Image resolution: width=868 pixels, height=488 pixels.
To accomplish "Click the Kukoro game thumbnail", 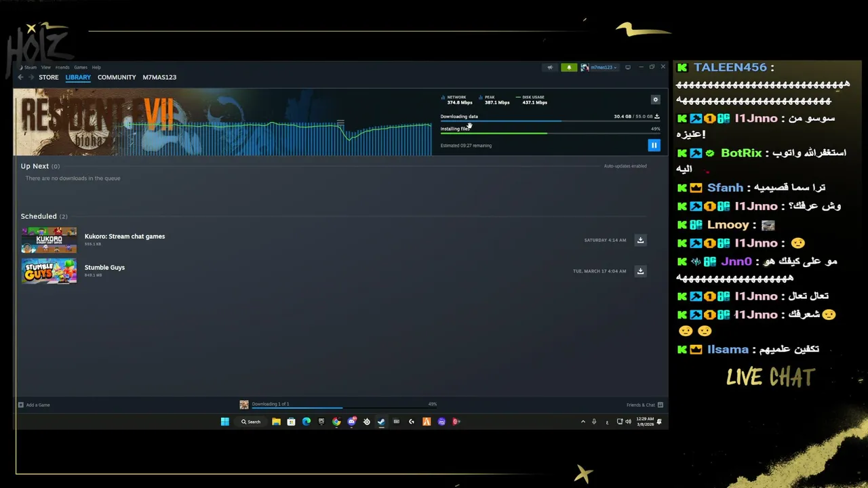I will point(49,240).
